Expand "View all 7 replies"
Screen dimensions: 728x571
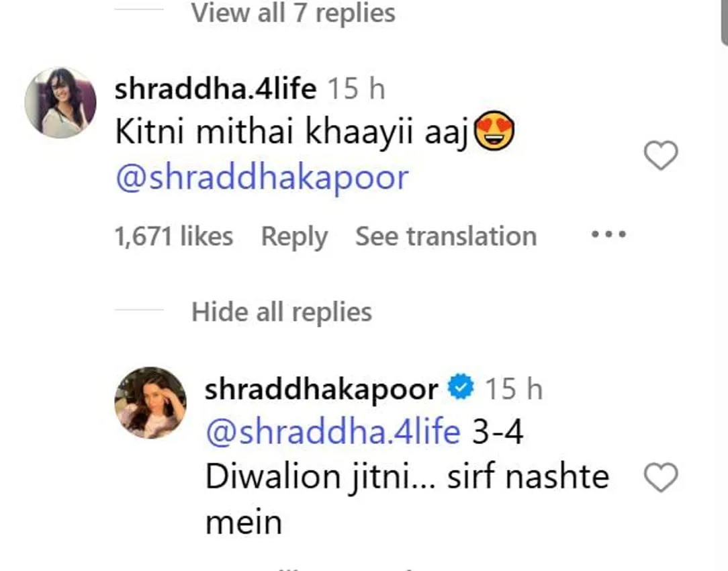293,12
